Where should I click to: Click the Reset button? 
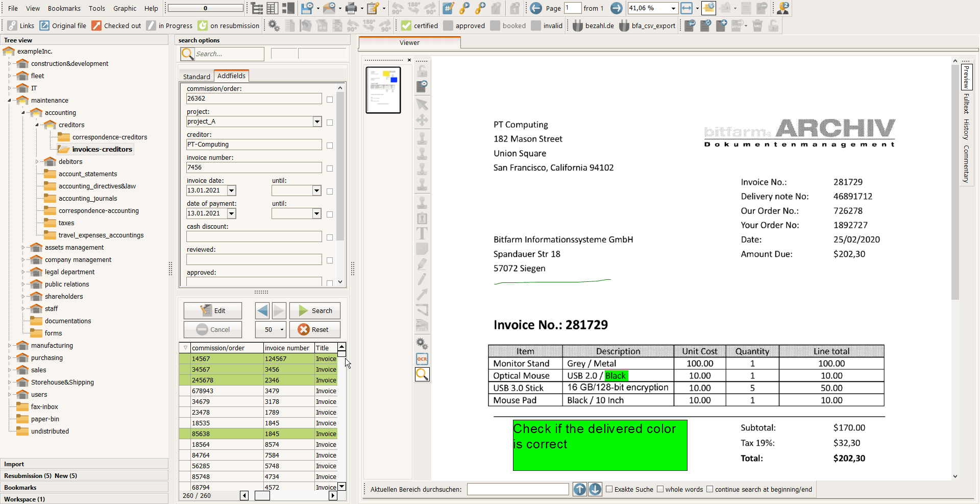[315, 329]
